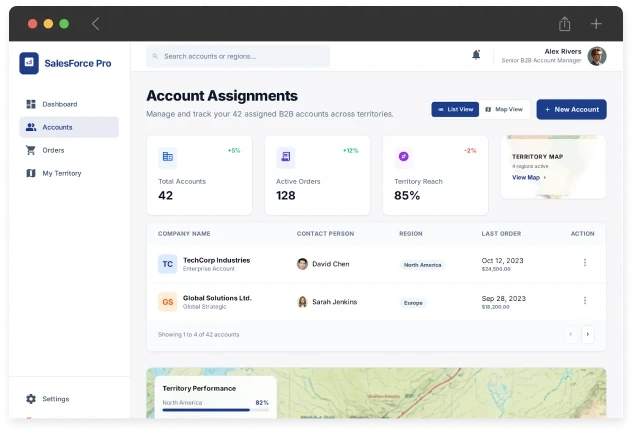Click the Sep 28, 2023 order date
Viewport: 634px width, 433px height.
tap(503, 299)
